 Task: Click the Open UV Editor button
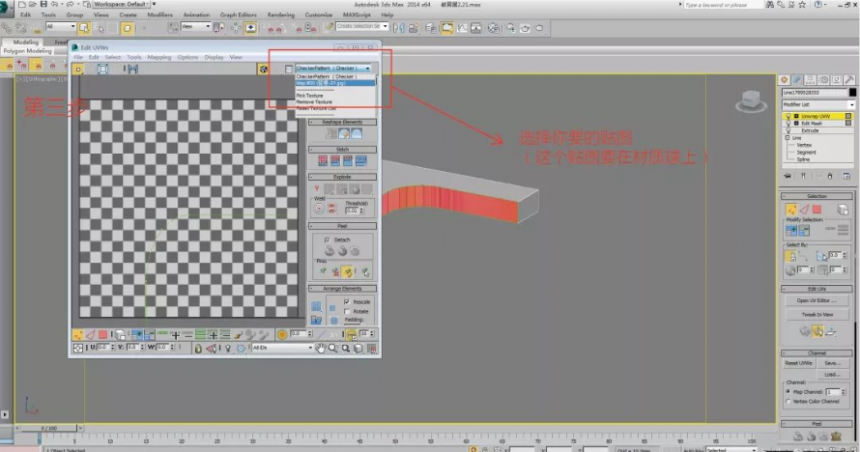coord(817,301)
